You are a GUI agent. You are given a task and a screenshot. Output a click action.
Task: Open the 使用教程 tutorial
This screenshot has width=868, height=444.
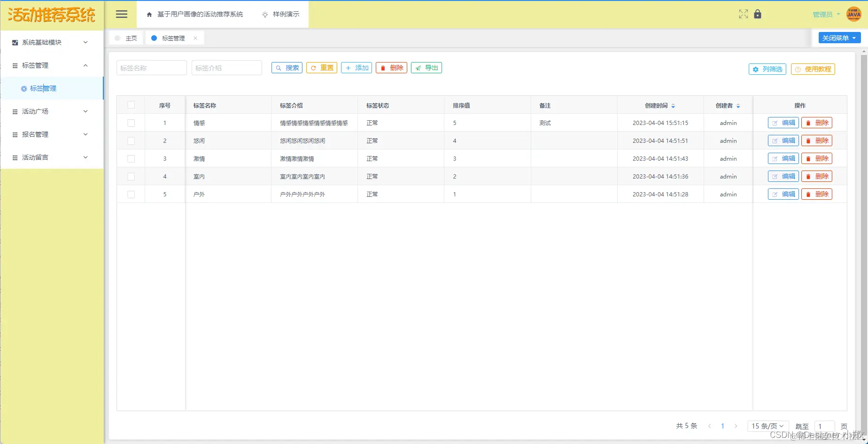813,69
